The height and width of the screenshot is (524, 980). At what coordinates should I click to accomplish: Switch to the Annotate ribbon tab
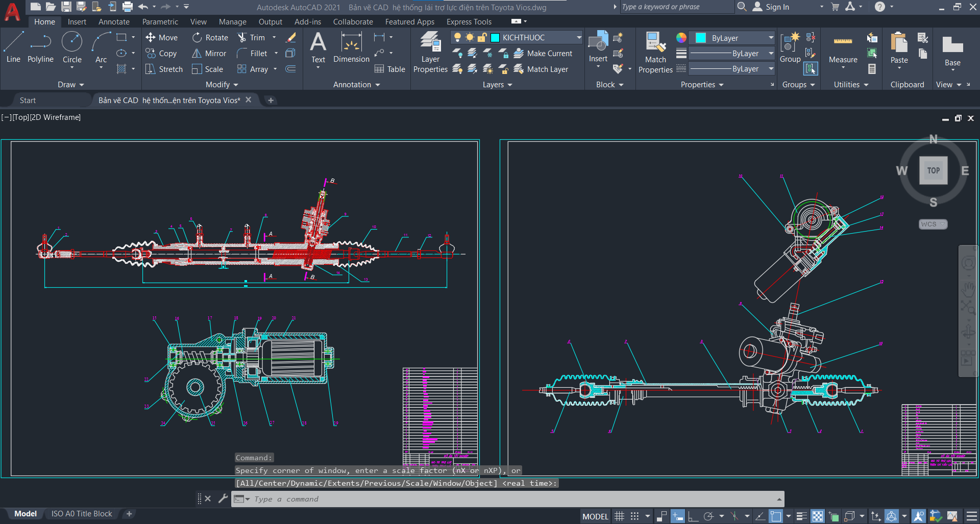coord(114,22)
